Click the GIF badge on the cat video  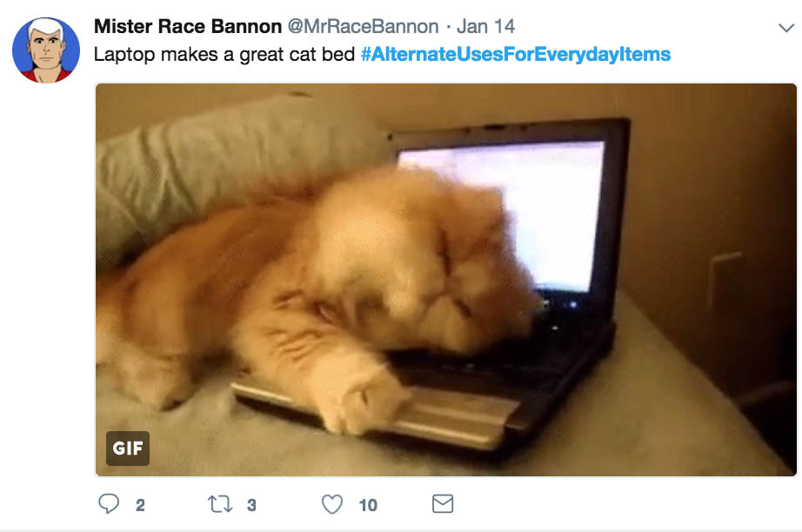pyautogui.click(x=128, y=449)
